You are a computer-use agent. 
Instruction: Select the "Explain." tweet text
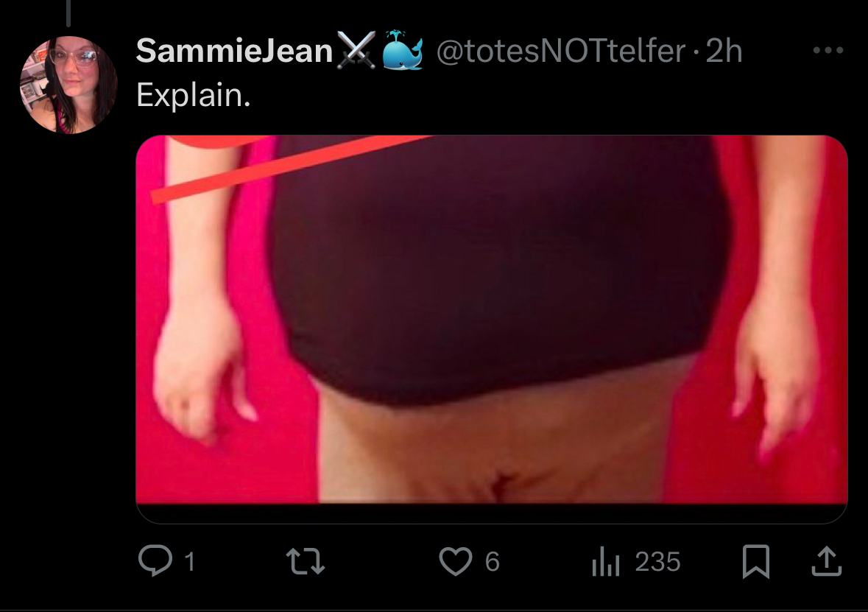193,95
